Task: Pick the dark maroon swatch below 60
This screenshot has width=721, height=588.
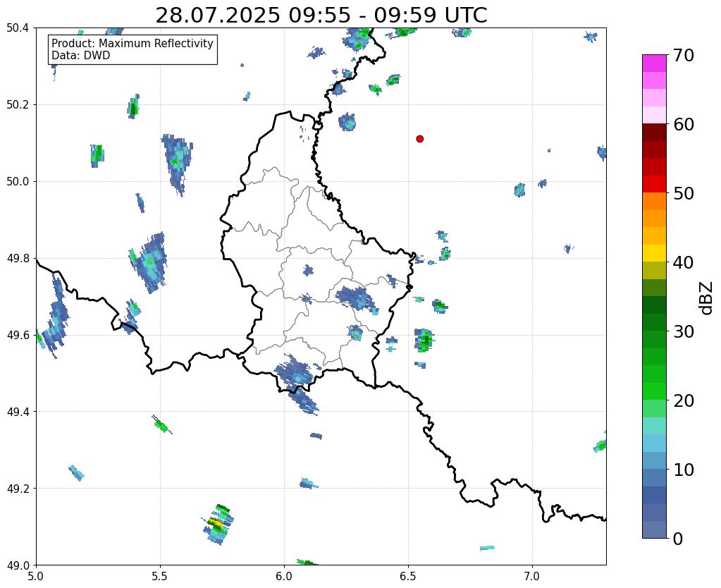Action: 654,133
